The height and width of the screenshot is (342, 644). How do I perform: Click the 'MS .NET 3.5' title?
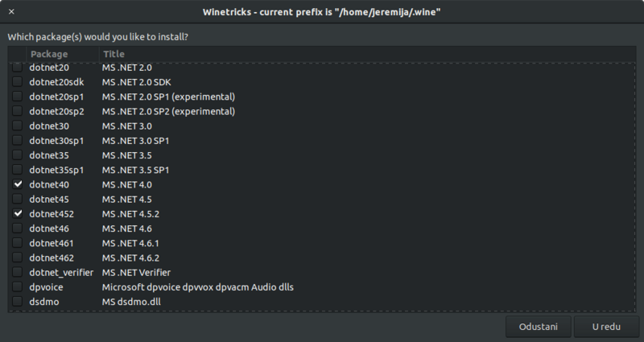click(x=127, y=155)
